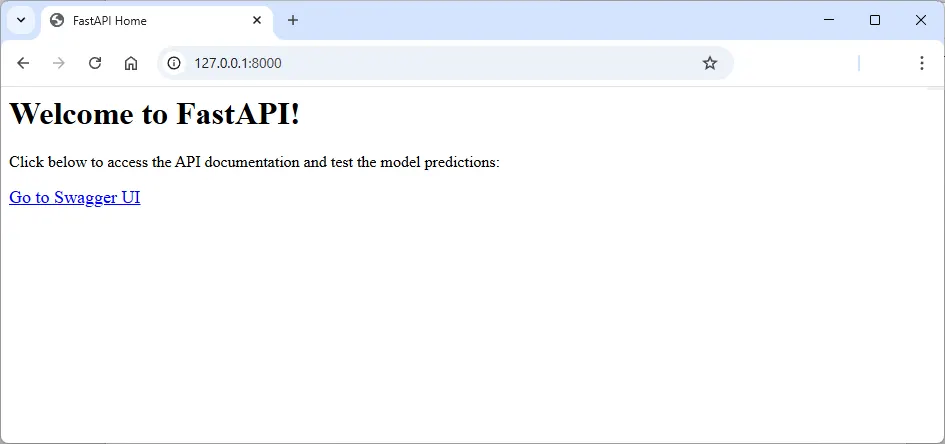
Task: Expand the tab search dropdown arrow
Action: point(21,20)
